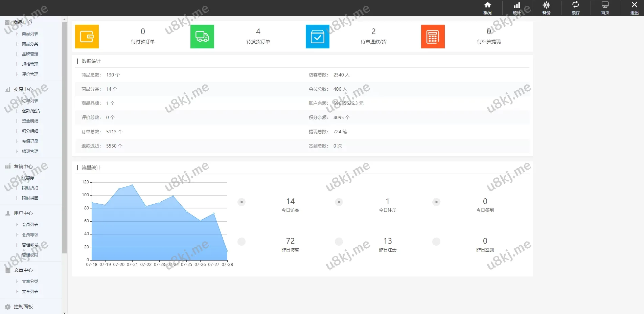Click the 07-21 peak point on chart
The width and height of the screenshot is (644, 314).
tap(132, 185)
